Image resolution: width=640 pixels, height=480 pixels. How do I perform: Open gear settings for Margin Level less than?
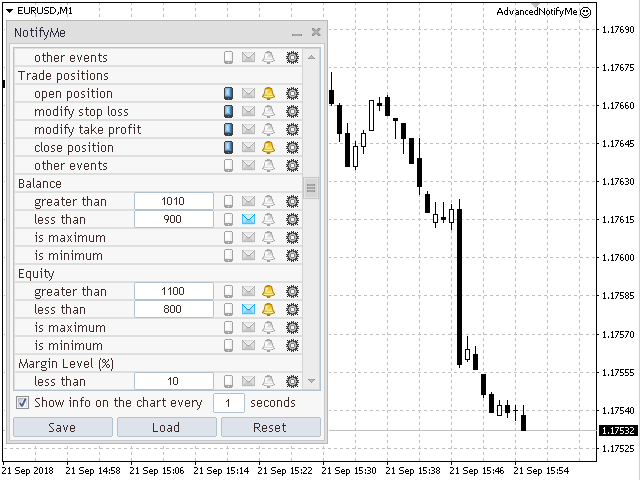(x=292, y=381)
